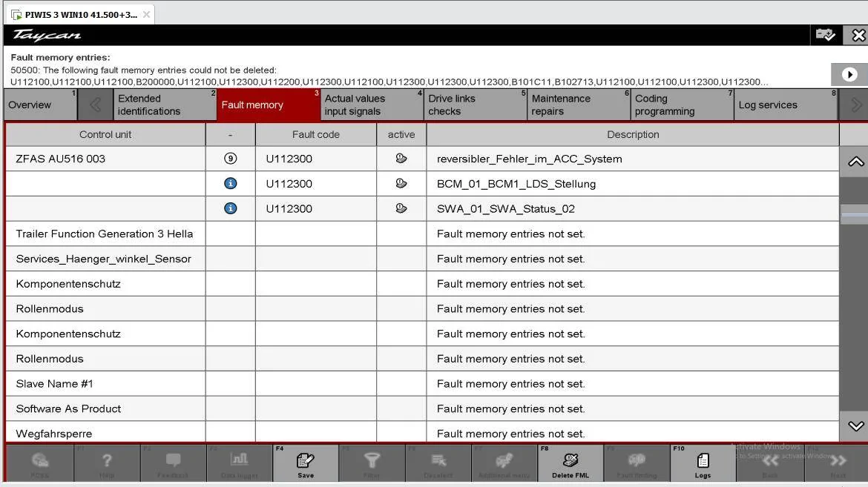Viewport: 868px width, 487px height.
Task: Select the Software As Product row
Action: pyautogui.click(x=422, y=408)
